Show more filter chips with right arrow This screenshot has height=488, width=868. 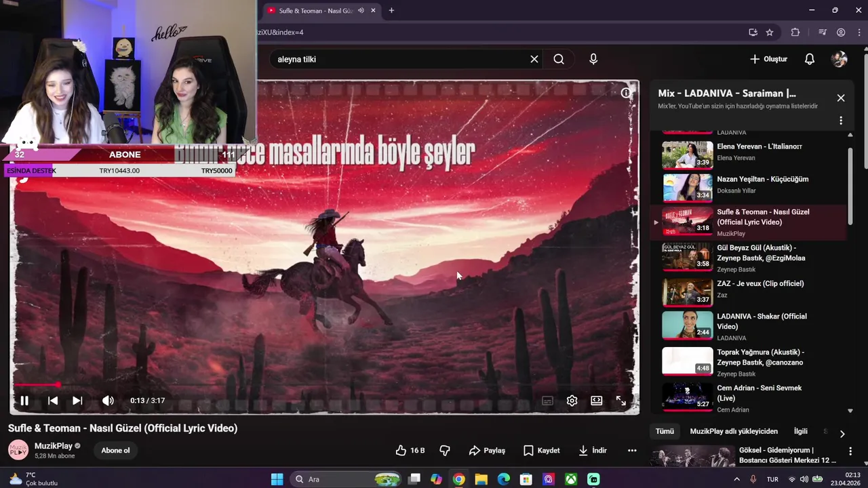842,434
